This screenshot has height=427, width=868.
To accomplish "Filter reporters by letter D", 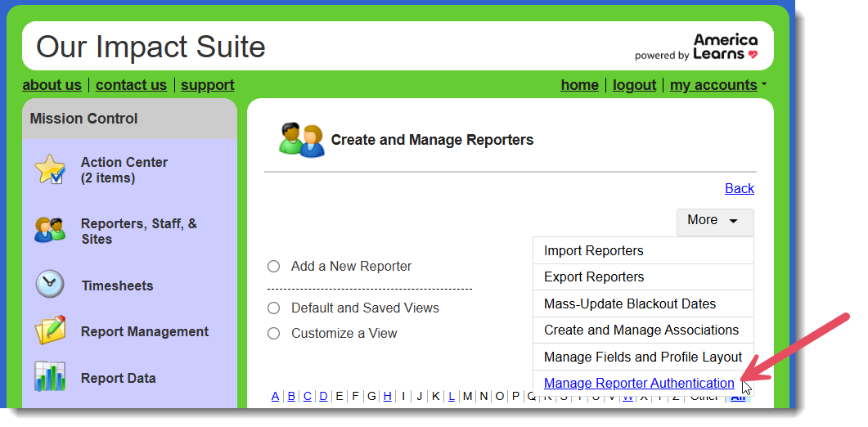I will coord(323,396).
